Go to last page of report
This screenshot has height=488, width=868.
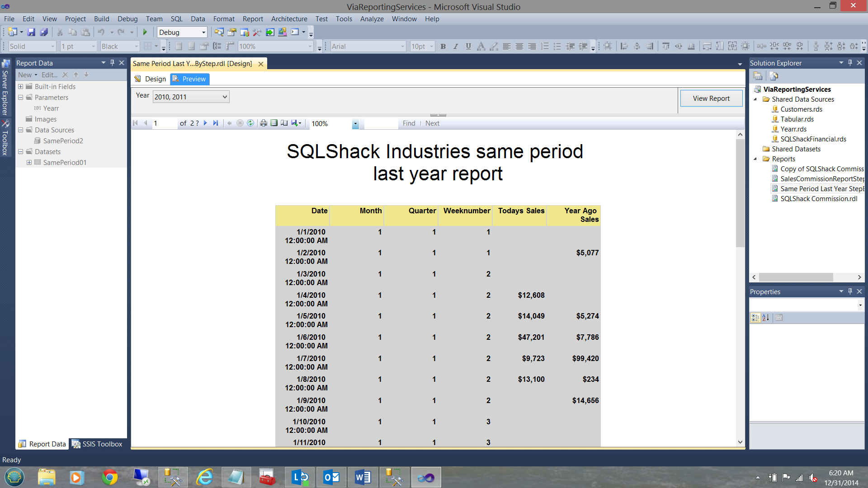pos(216,123)
